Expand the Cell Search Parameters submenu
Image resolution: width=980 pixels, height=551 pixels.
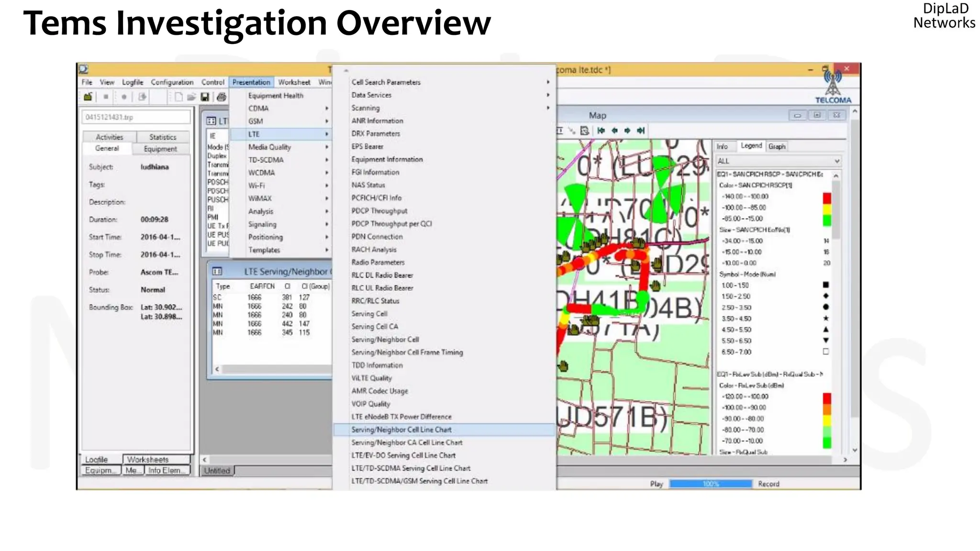[x=445, y=82]
